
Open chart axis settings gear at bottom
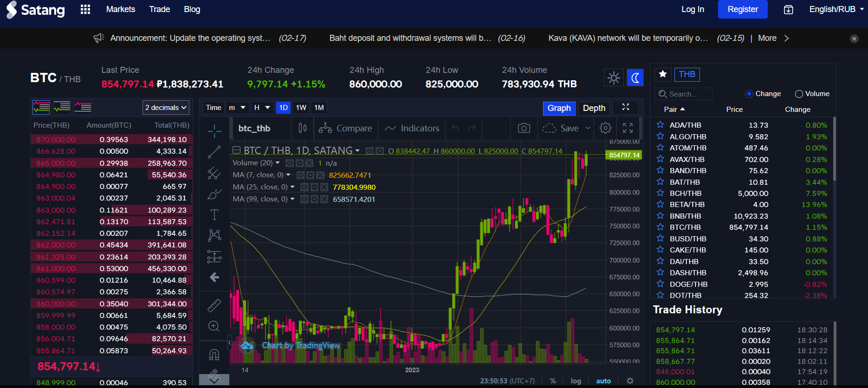point(630,381)
